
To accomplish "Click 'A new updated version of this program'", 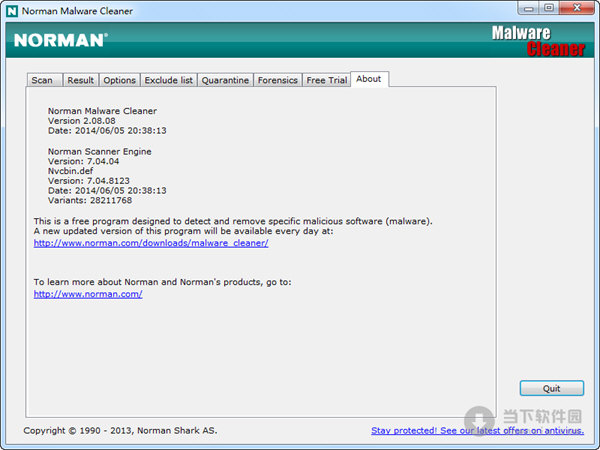I will click(183, 231).
